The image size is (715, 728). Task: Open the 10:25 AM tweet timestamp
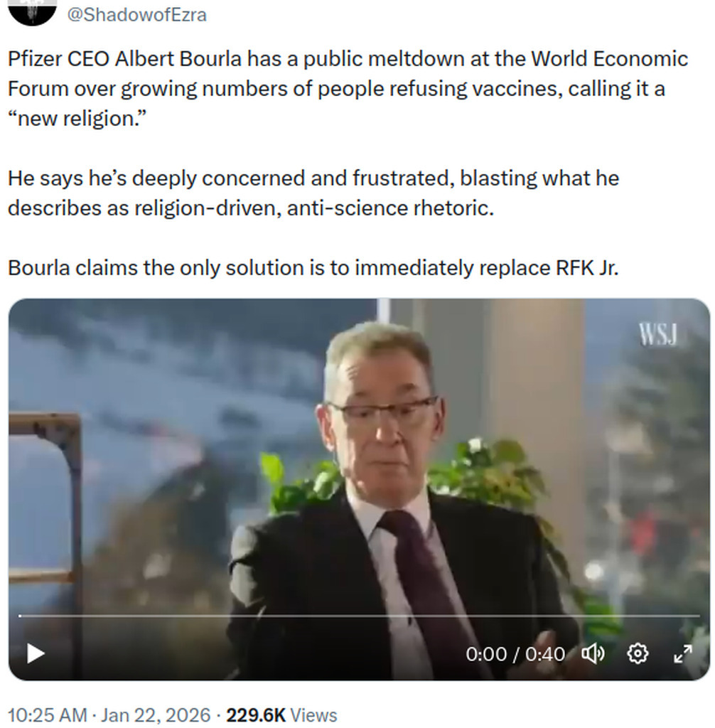(48, 715)
